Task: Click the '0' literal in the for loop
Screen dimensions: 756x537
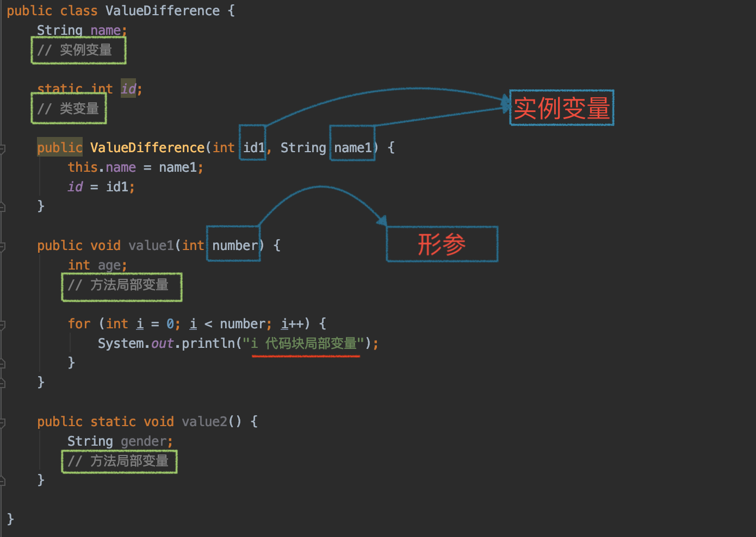Action: tap(170, 324)
